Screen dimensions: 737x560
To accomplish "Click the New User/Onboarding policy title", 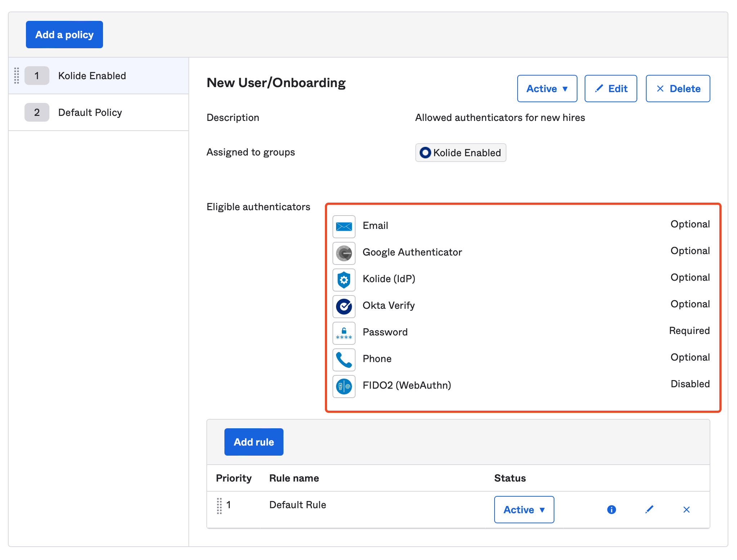I will pos(276,83).
